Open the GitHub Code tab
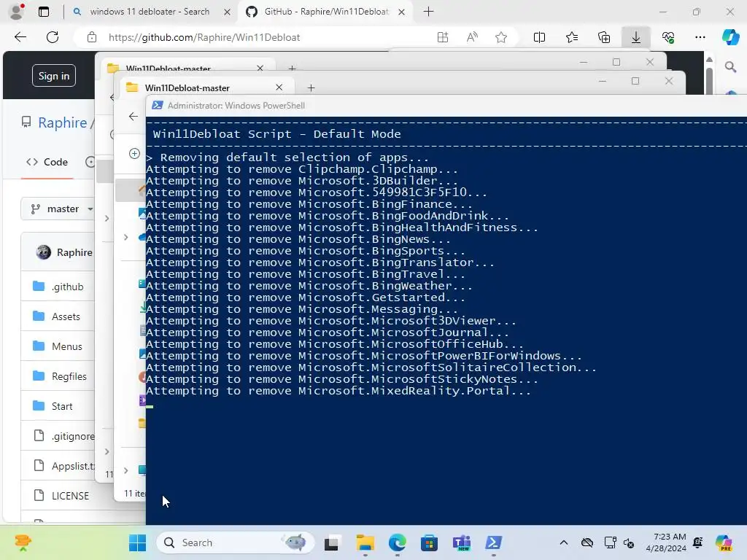 (47, 162)
